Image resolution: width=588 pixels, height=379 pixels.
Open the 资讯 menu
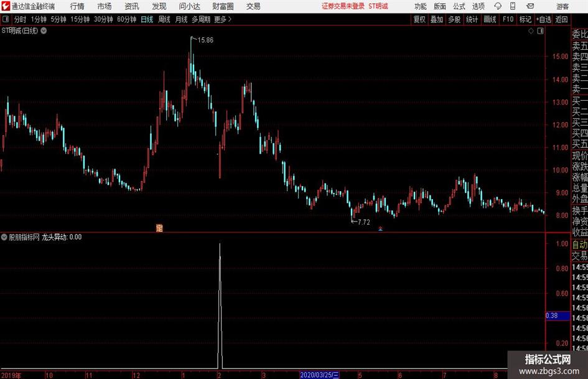(x=132, y=6)
